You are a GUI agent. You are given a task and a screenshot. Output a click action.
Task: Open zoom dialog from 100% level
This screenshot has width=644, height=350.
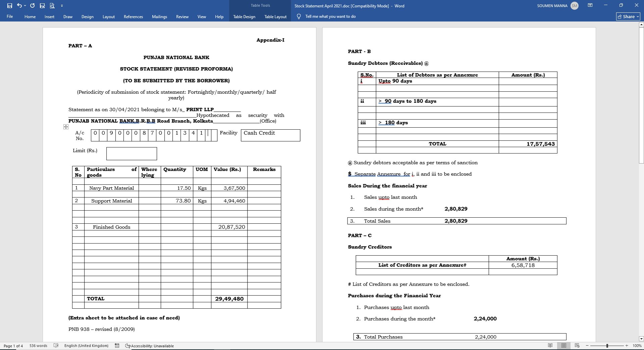click(x=637, y=346)
